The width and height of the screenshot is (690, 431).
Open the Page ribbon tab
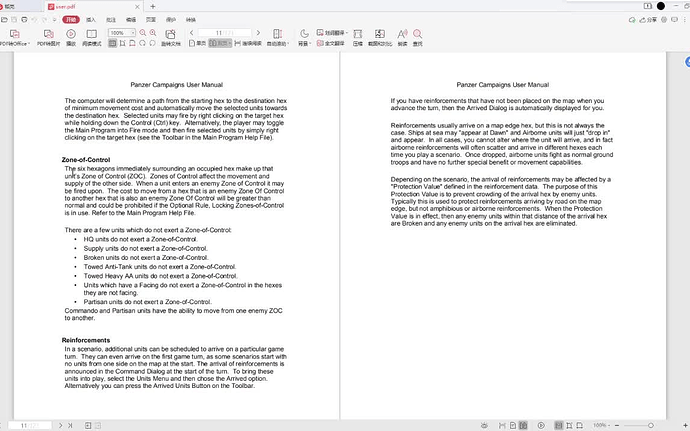[151, 20]
